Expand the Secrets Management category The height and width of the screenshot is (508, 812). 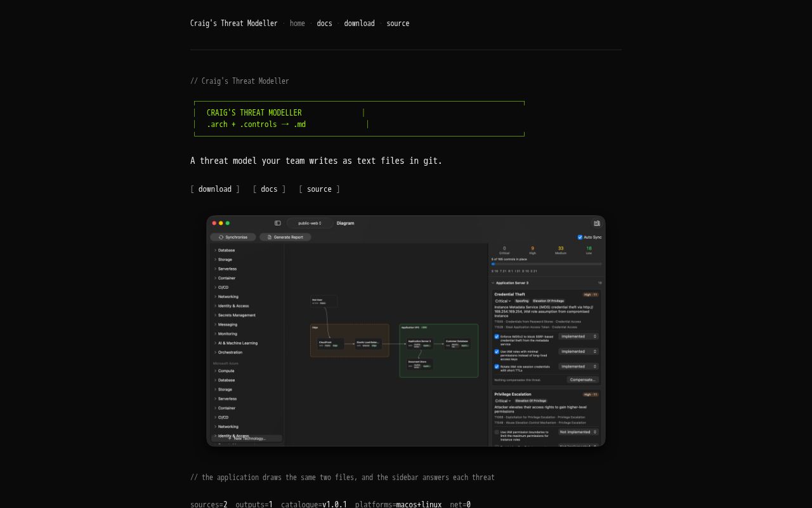coord(215,315)
